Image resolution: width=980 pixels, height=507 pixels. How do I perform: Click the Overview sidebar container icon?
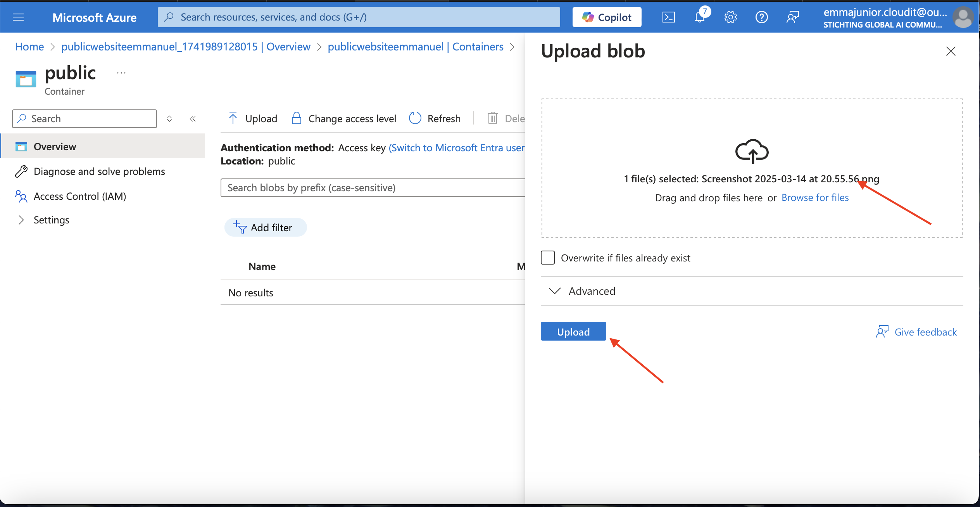click(x=21, y=146)
